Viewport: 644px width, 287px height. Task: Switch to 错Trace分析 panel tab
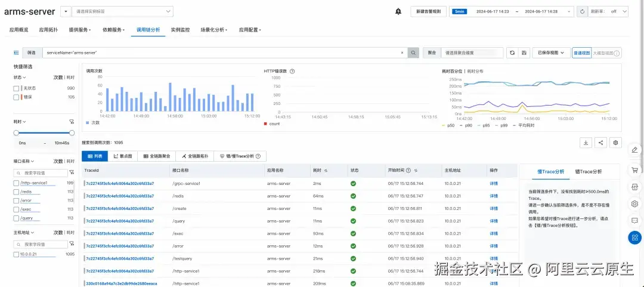tap(589, 171)
